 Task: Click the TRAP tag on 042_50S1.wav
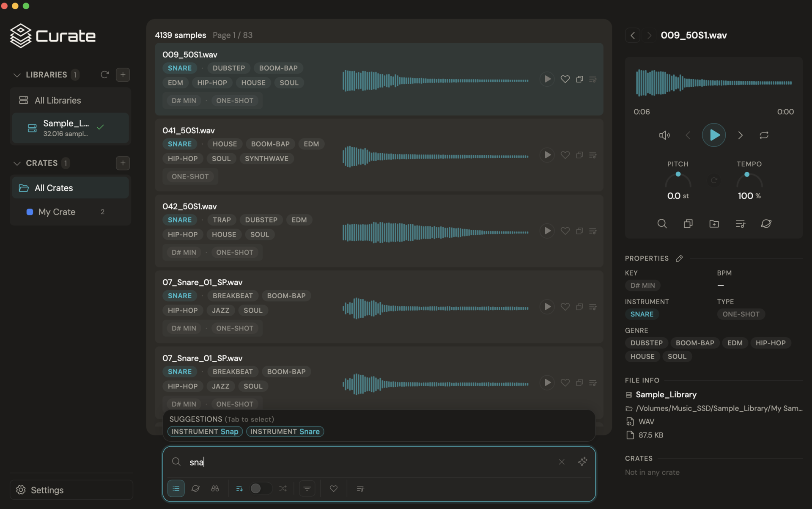222,220
